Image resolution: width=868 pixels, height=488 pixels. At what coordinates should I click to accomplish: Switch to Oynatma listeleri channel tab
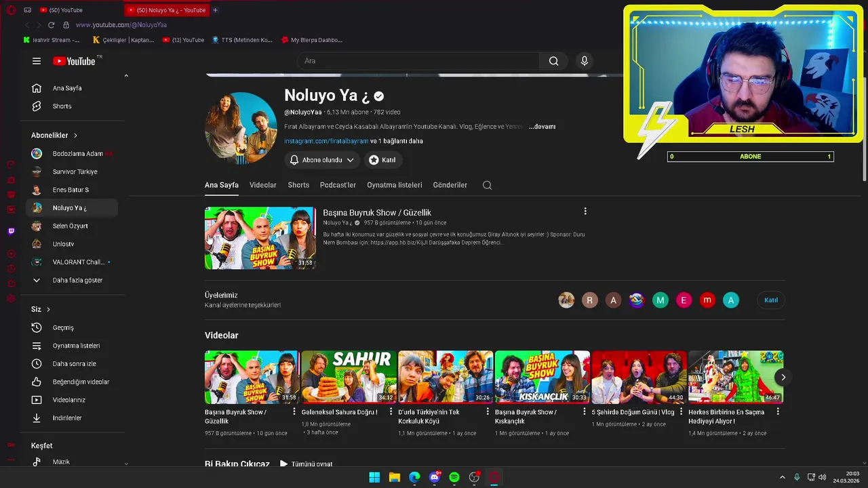click(395, 185)
